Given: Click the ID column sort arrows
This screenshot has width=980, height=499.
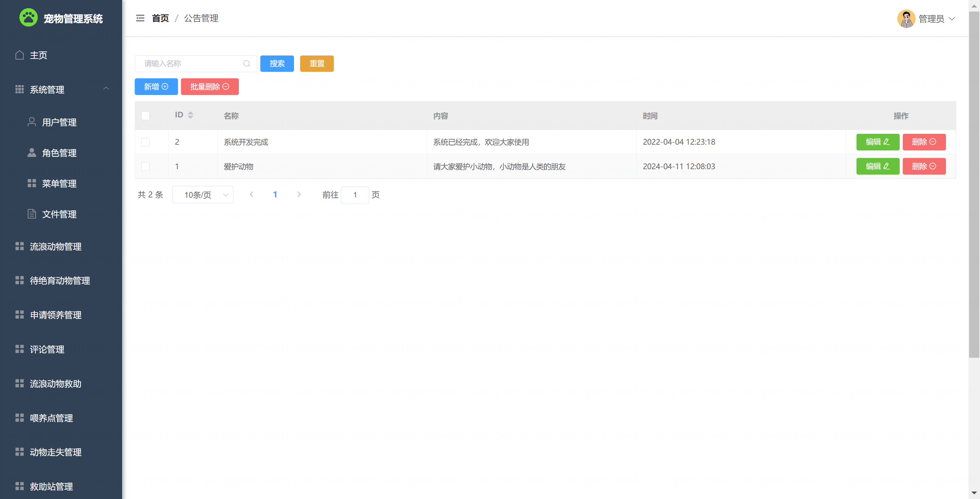Looking at the screenshot, I should click(x=191, y=115).
